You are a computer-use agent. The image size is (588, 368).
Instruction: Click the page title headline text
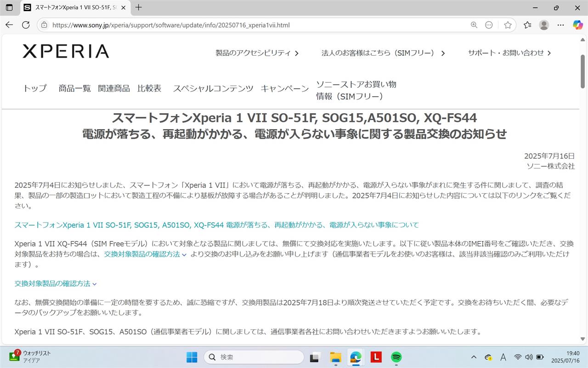(x=294, y=126)
